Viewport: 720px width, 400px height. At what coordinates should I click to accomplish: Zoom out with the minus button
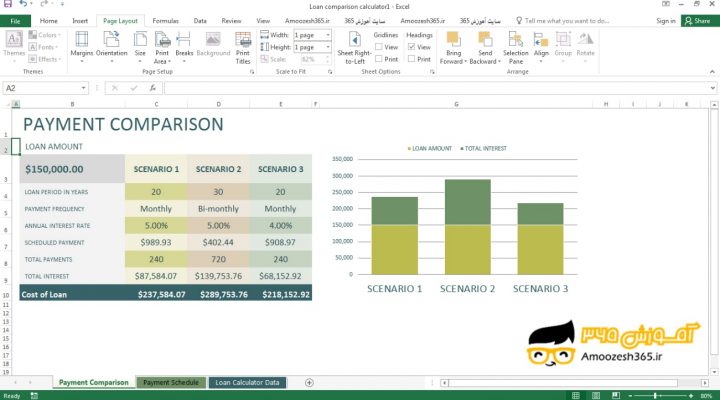pos(630,395)
